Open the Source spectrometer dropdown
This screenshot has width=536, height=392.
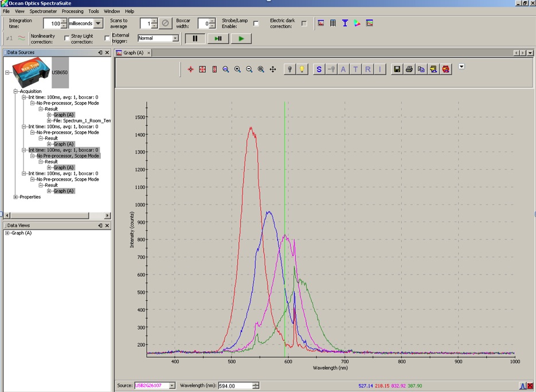pos(172,386)
